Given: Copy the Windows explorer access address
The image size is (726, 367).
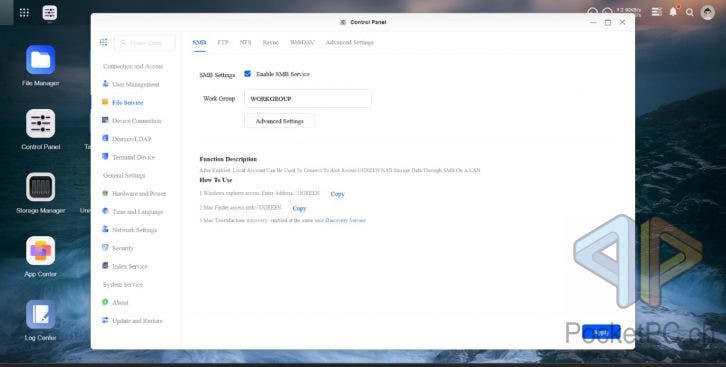Looking at the screenshot, I should pyautogui.click(x=338, y=194).
